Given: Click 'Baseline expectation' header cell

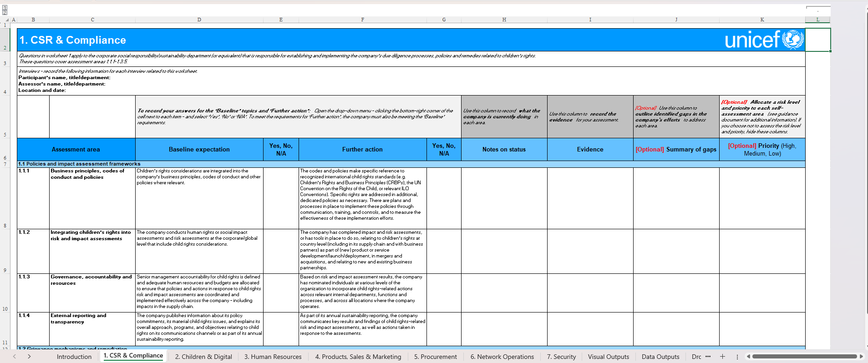Looking at the screenshot, I should (199, 149).
